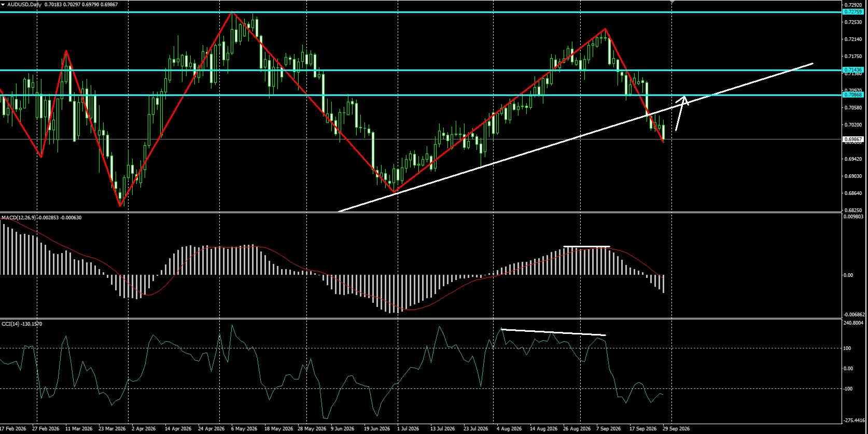Click the current price label 0.69867
The height and width of the screenshot is (434, 868).
(852, 139)
